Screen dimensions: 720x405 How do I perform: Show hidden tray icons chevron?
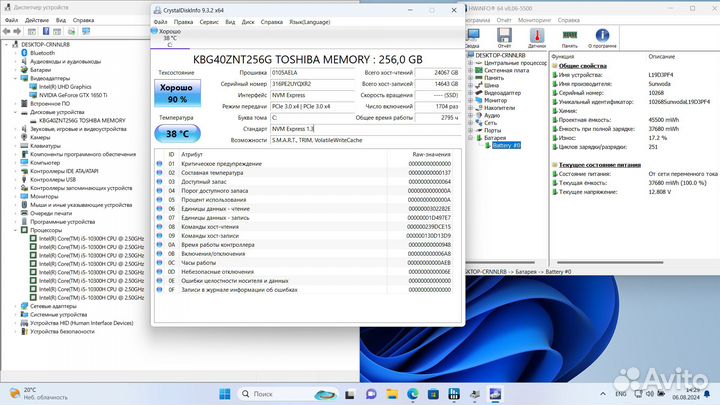(x=602, y=394)
